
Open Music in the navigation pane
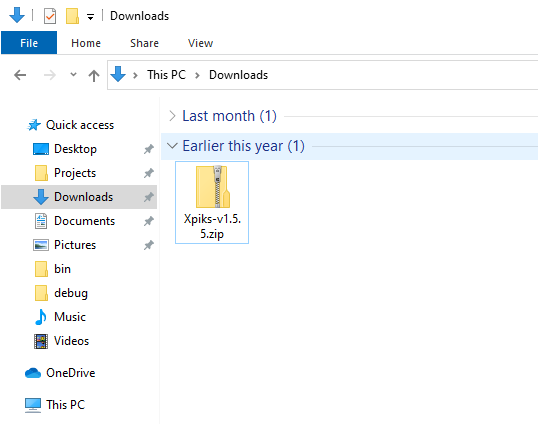(x=70, y=317)
